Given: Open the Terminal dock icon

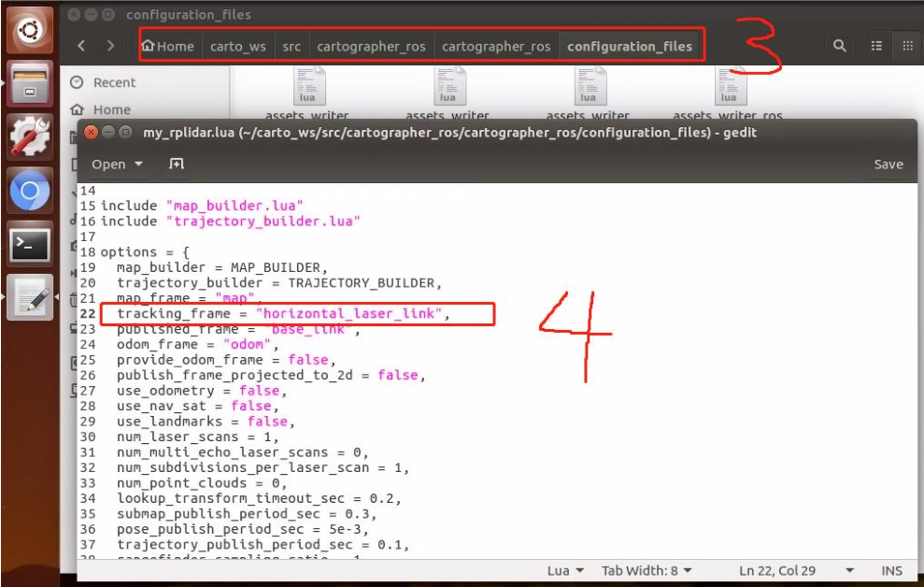Looking at the screenshot, I should coord(30,243).
